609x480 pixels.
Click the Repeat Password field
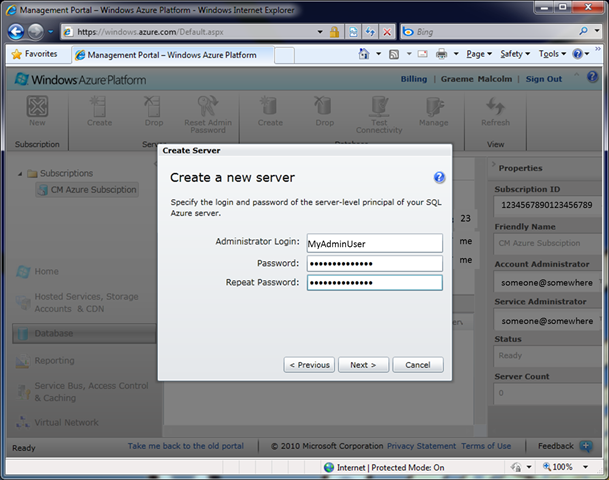pos(374,283)
